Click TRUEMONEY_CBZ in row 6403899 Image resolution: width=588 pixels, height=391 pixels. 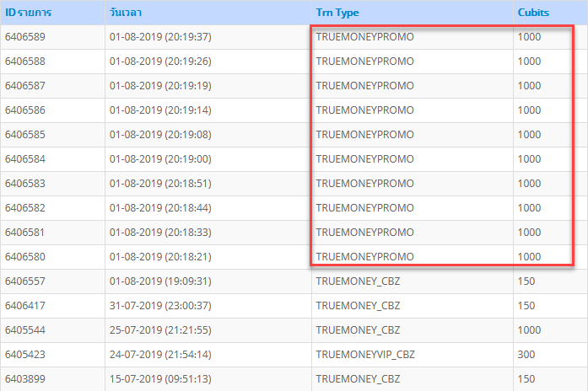pyautogui.click(x=359, y=379)
